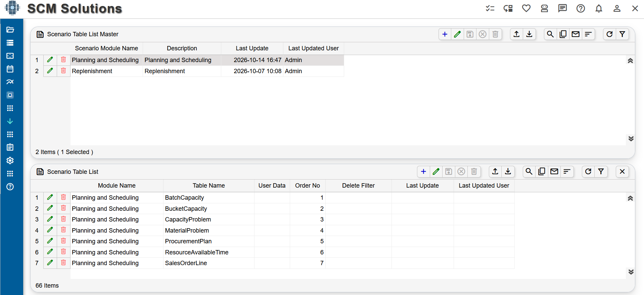Sort by Delete Filter column header

click(358, 186)
